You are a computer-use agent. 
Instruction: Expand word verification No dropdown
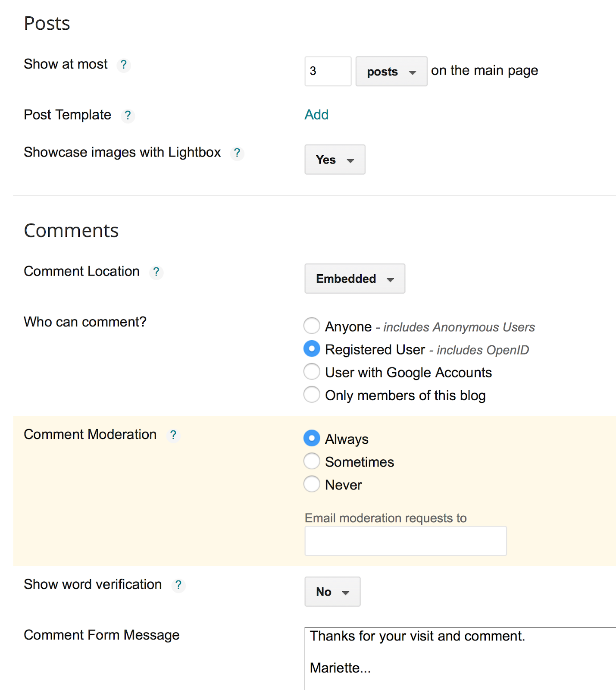pyautogui.click(x=332, y=592)
